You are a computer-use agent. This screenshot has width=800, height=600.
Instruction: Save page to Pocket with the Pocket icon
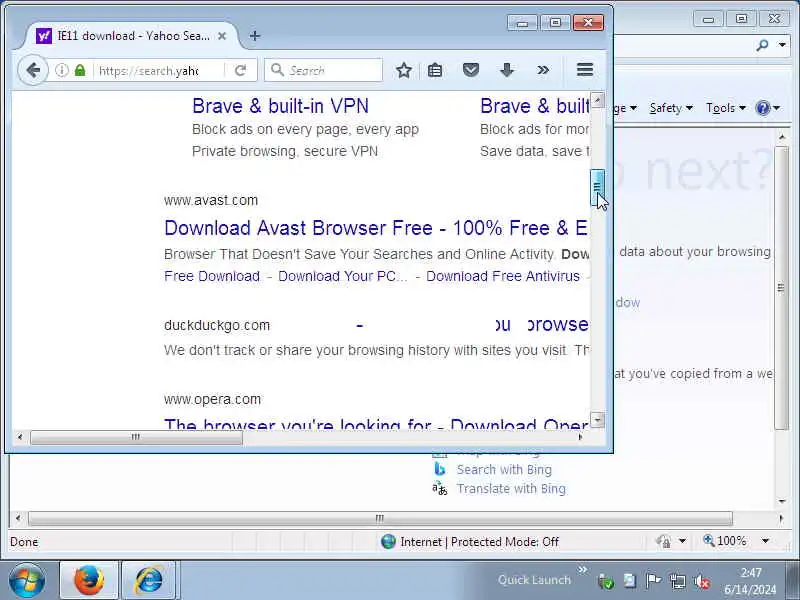[470, 70]
